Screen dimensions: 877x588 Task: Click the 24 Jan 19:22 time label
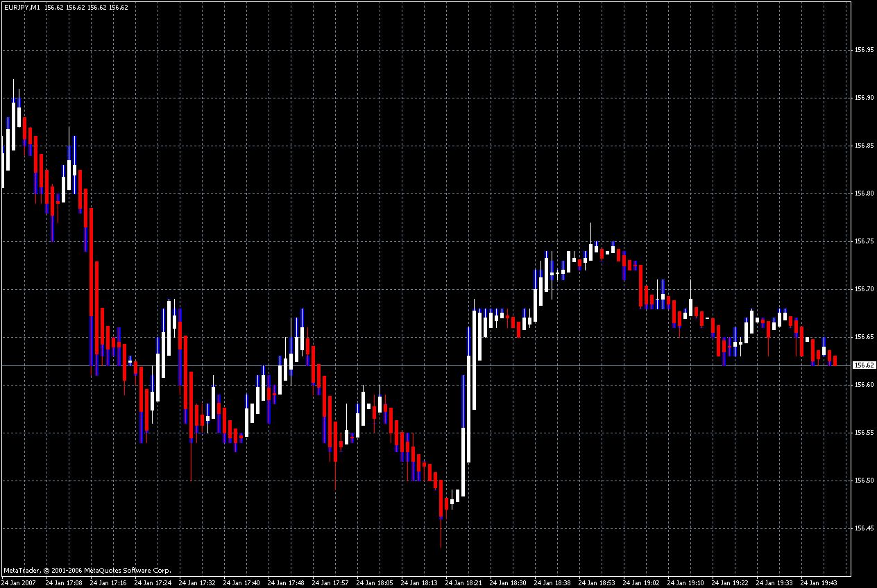[x=730, y=582]
